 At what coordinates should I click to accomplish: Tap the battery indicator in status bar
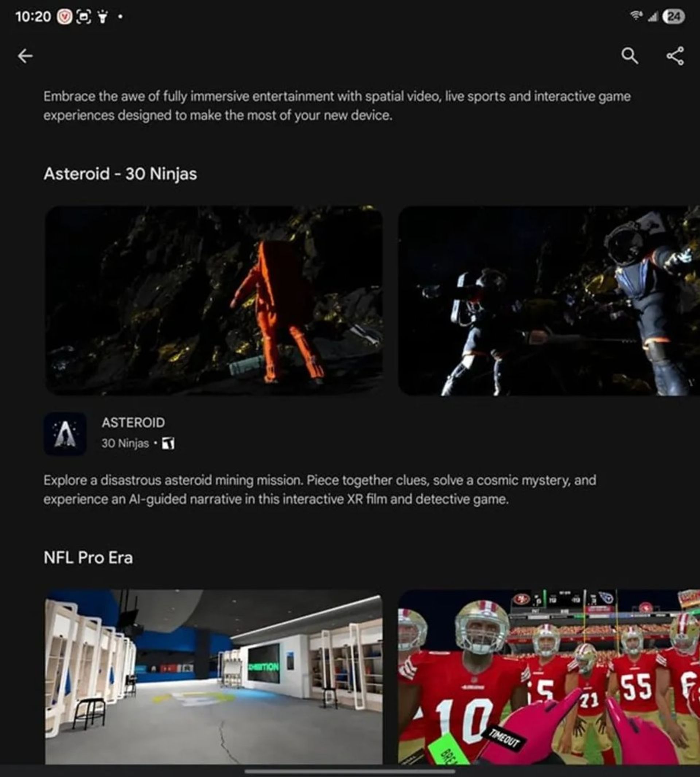(x=674, y=17)
